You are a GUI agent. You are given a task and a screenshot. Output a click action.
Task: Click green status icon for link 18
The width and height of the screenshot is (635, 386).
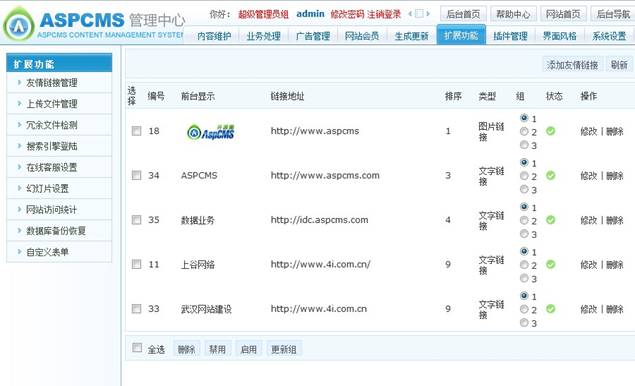click(550, 131)
